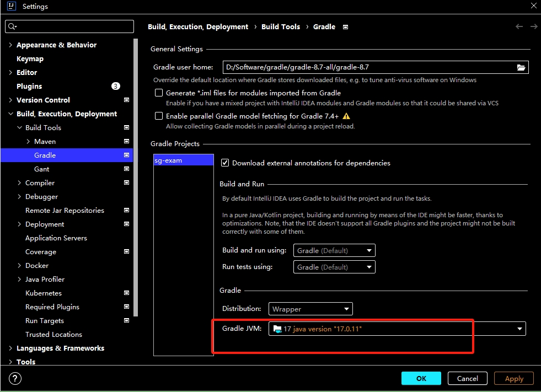The width and height of the screenshot is (541, 392).
Task: Expand the Debugger node
Action: click(x=19, y=197)
